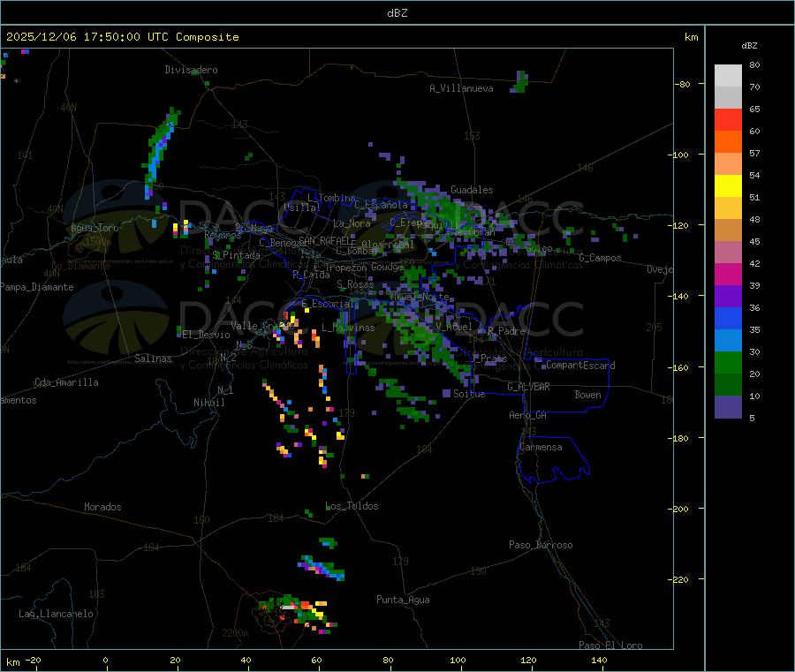The height and width of the screenshot is (672, 795).
Task: Click the green echo cluster near A_Villanueva
Action: (520, 81)
